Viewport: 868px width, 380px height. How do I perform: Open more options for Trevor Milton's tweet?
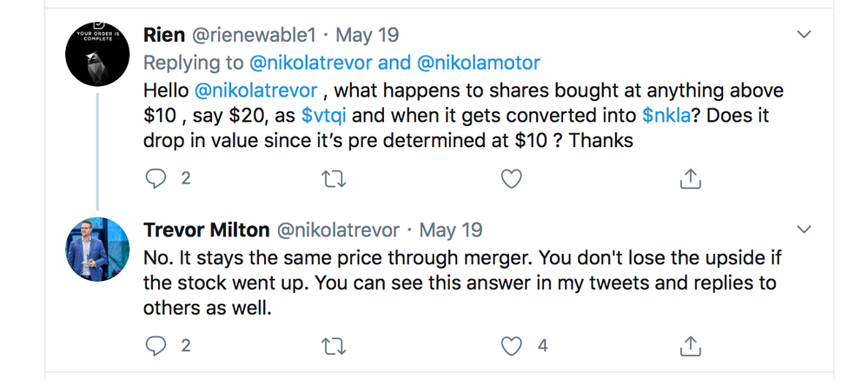click(805, 230)
